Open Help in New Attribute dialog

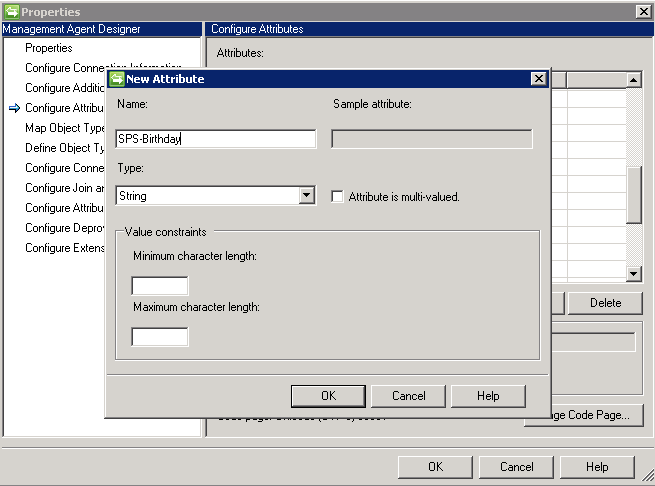488,396
